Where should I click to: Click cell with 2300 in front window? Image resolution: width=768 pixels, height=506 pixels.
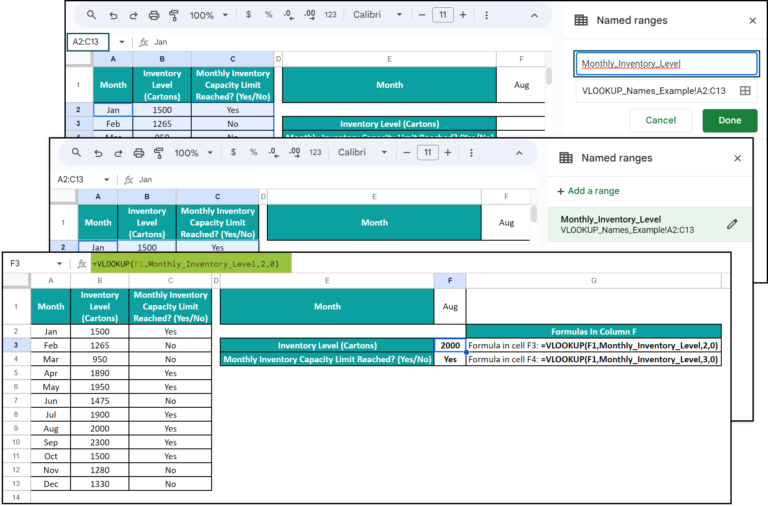pos(100,442)
